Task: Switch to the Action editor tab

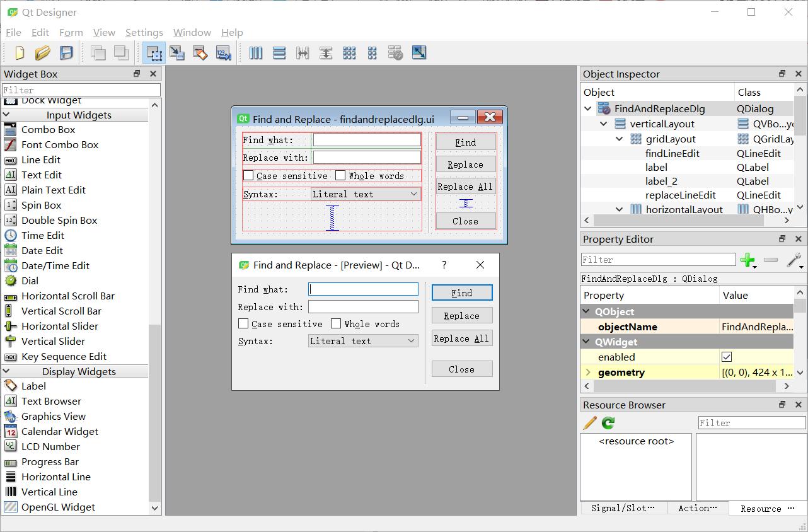Action: (x=698, y=508)
